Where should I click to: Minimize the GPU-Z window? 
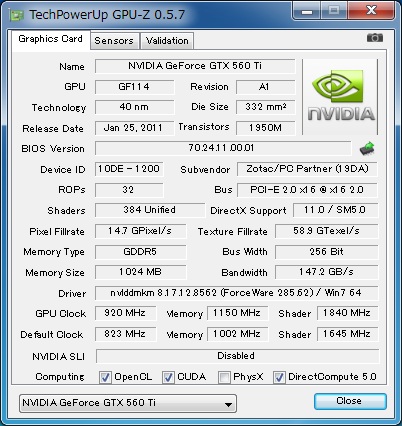[x=307, y=11]
